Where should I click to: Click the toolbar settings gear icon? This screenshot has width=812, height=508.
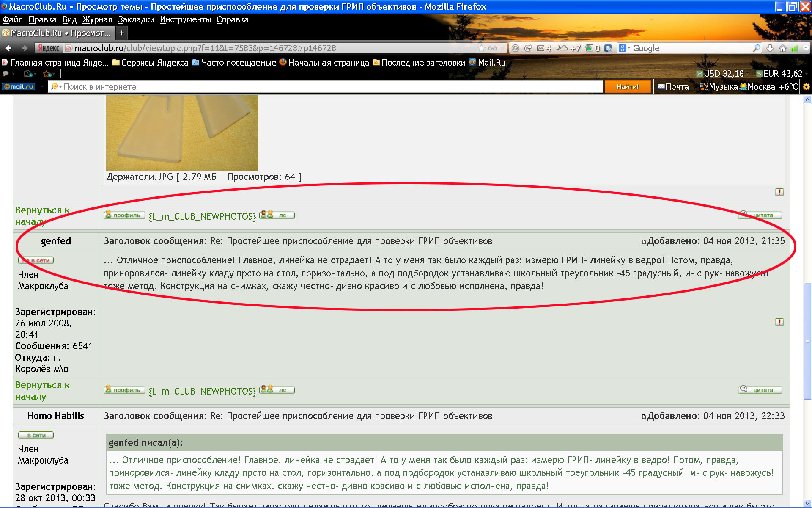(x=806, y=87)
